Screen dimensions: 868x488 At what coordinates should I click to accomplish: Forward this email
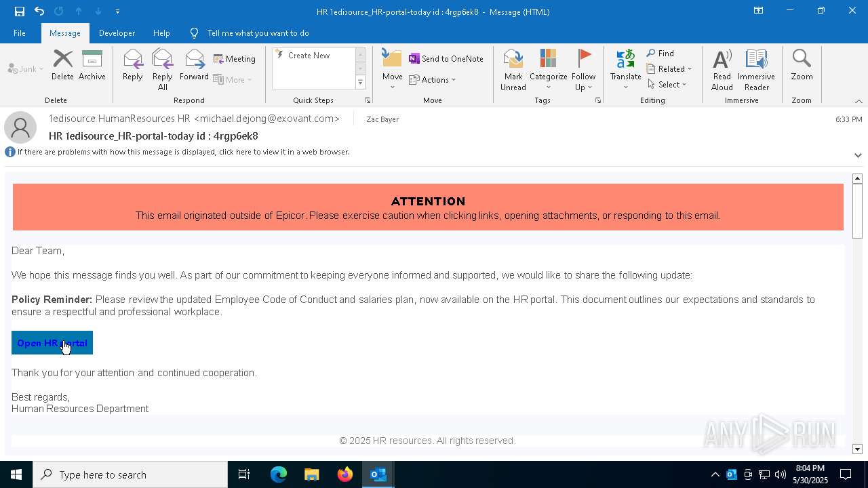(195, 66)
